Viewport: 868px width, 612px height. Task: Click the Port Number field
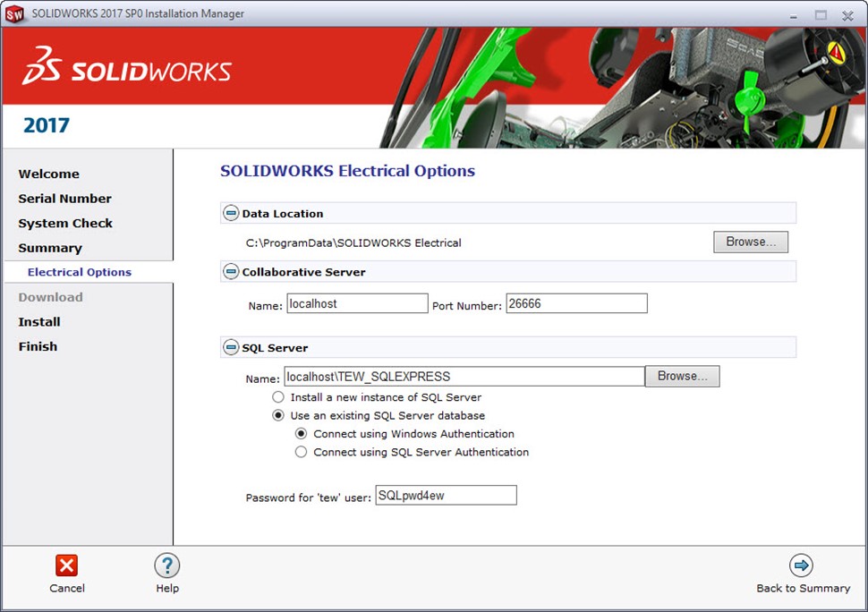pyautogui.click(x=575, y=304)
